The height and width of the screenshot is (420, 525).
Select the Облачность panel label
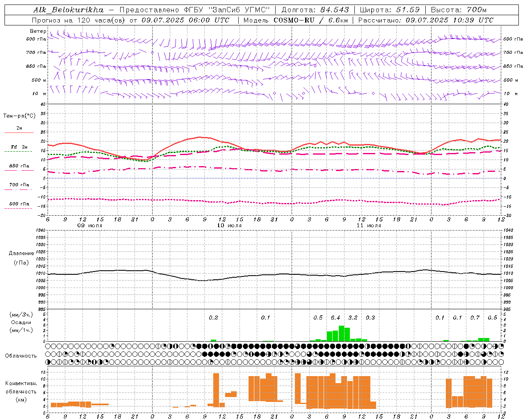coord(21,356)
